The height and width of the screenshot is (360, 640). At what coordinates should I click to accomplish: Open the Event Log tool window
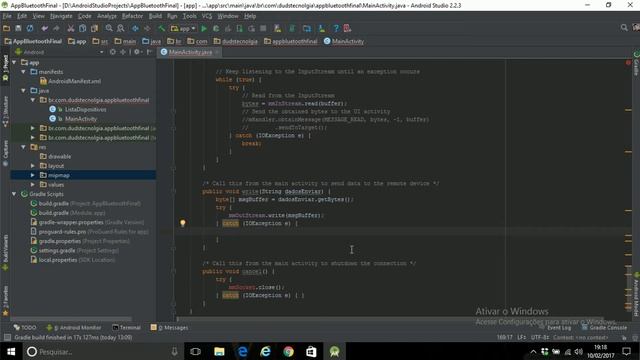click(555, 327)
